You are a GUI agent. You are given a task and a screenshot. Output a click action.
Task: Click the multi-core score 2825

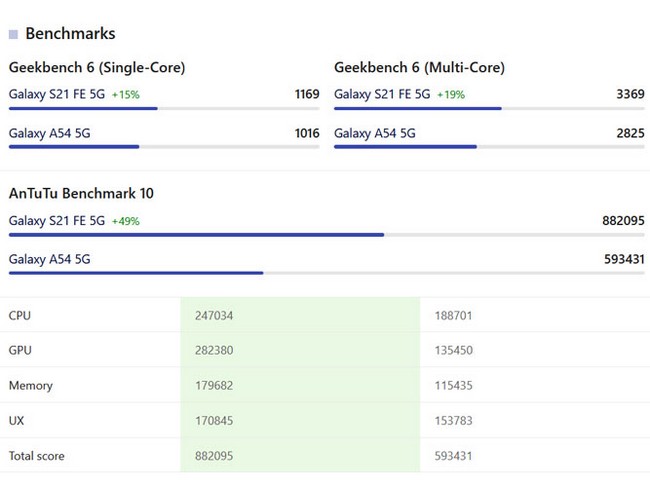coord(630,133)
